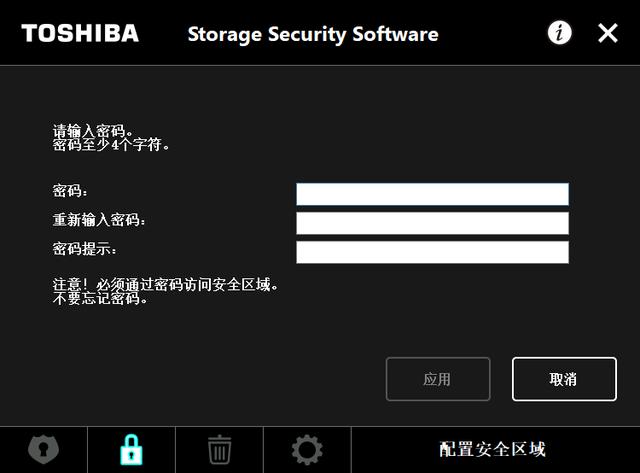The image size is (640, 473).
Task: Focus the 密码 password input field
Action: 432,194
